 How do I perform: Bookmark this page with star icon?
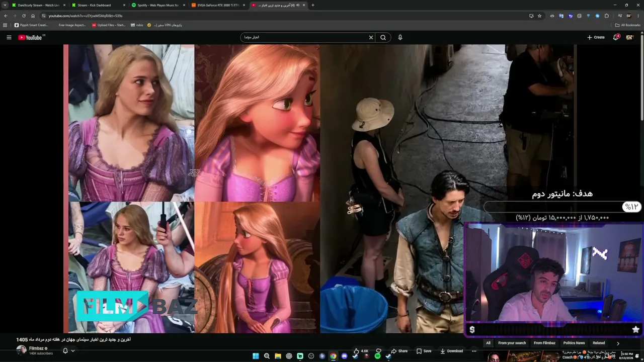[x=540, y=16]
